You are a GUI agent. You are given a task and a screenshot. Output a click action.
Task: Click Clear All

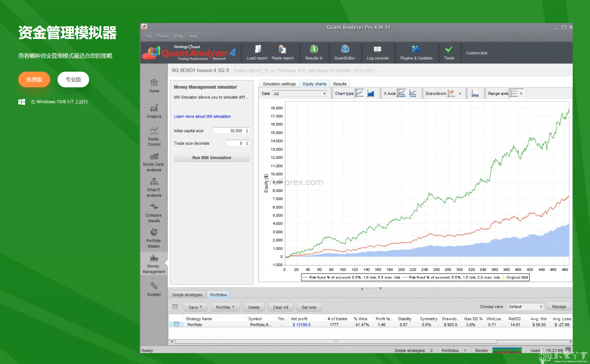tap(281, 307)
